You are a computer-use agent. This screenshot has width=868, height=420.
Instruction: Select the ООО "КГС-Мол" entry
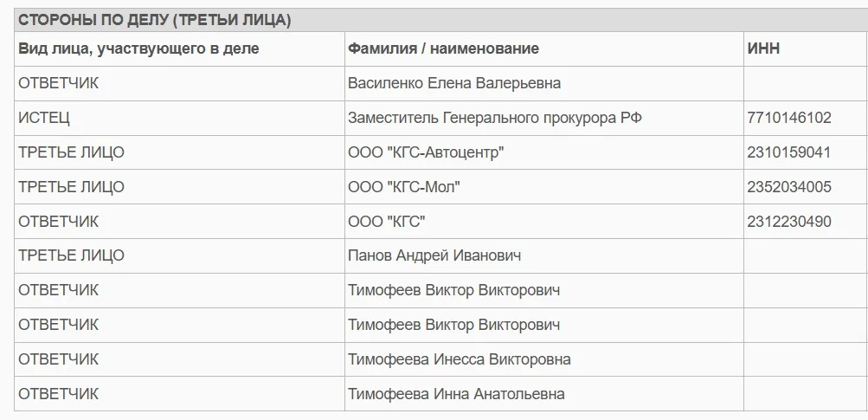404,187
